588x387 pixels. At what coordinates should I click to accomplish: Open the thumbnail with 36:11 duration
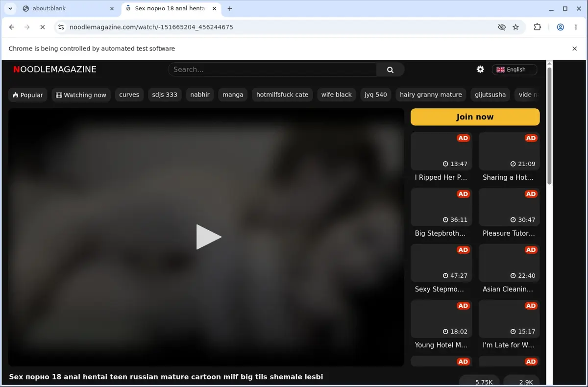(x=441, y=207)
